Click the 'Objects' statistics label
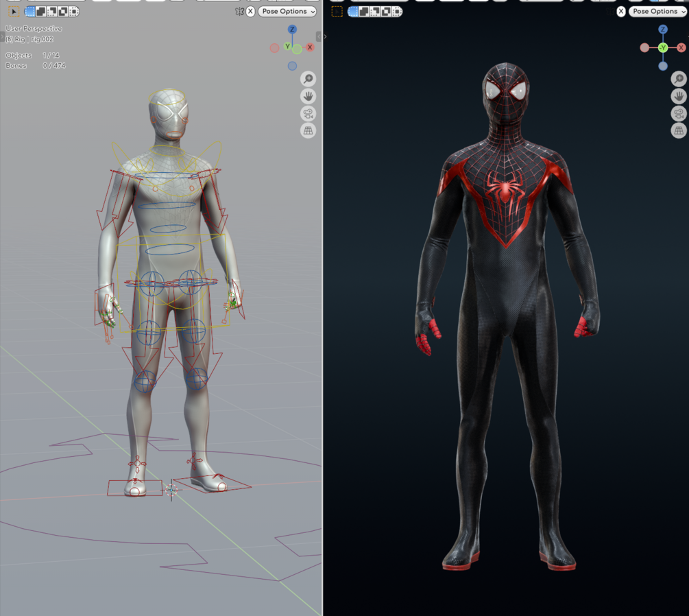This screenshot has width=689, height=616. [19, 56]
